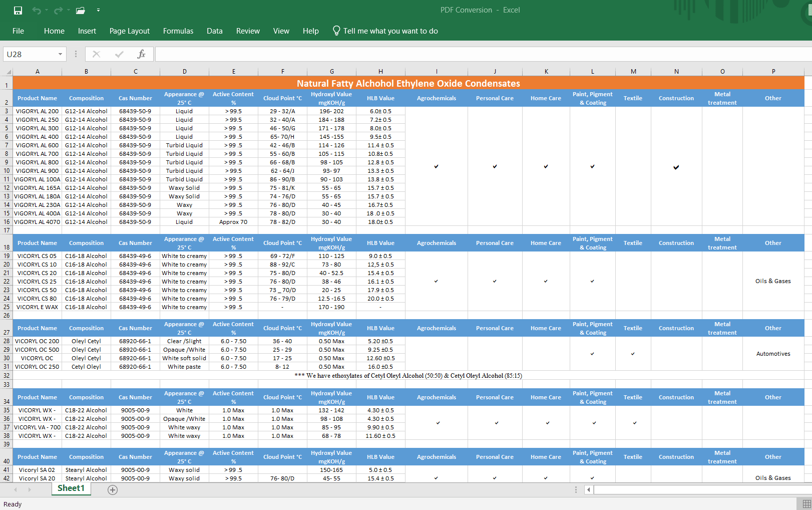Switch to the Insert ribbon tab
This screenshot has width=812, height=510.
coord(87,31)
